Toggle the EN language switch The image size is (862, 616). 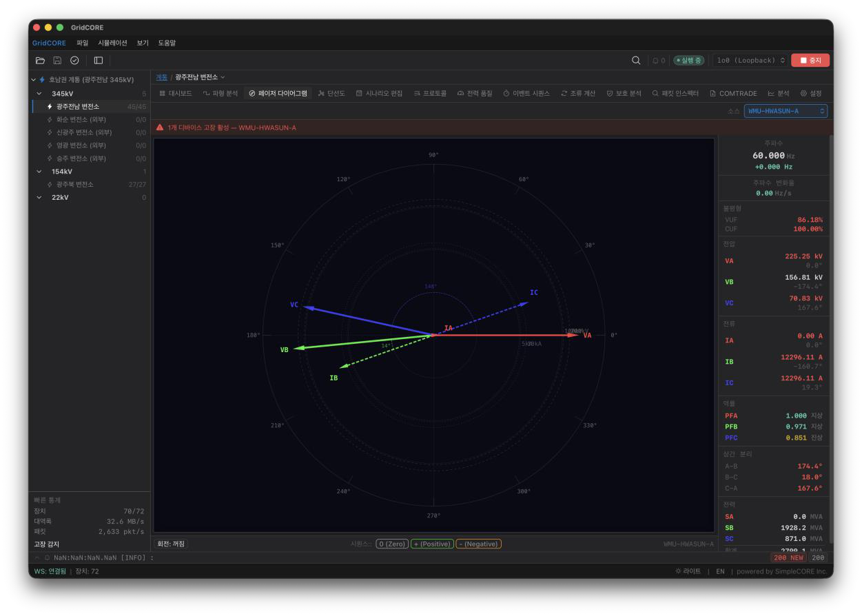click(720, 571)
